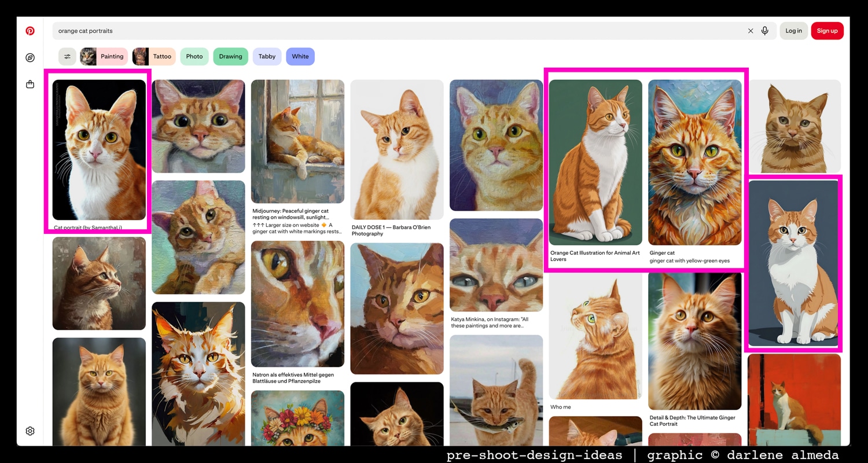868x463 pixels.
Task: Click 'ginger cat with yellow-green eyes' description
Action: [x=690, y=261]
